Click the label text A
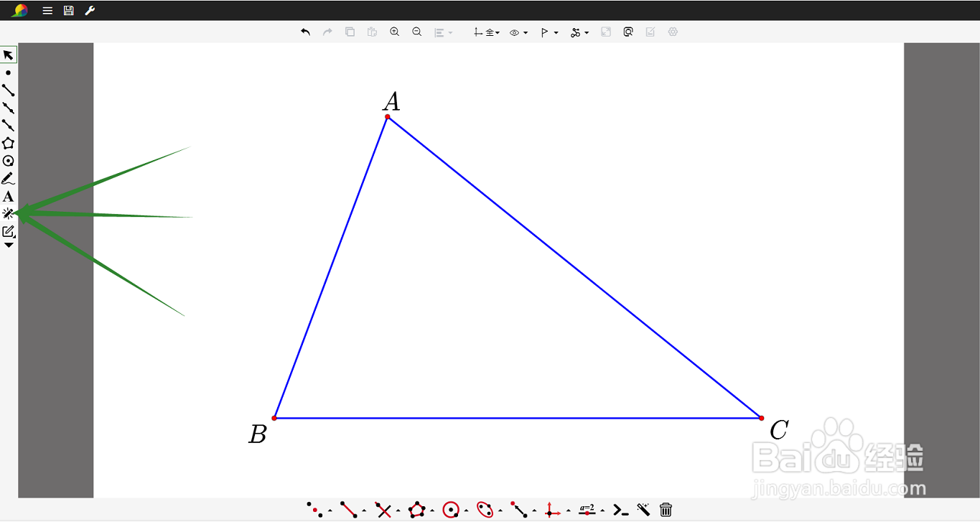The height and width of the screenshot is (522, 980). point(391,101)
